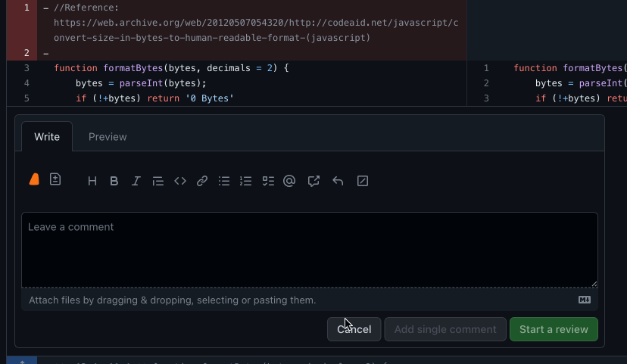Insert inline code formatting
This screenshot has width=627, height=364.
pyautogui.click(x=180, y=181)
